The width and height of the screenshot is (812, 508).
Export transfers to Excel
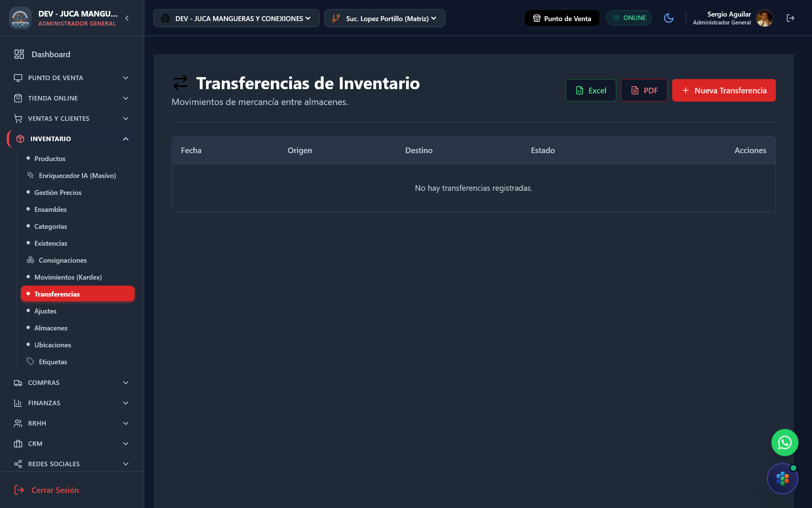591,90
